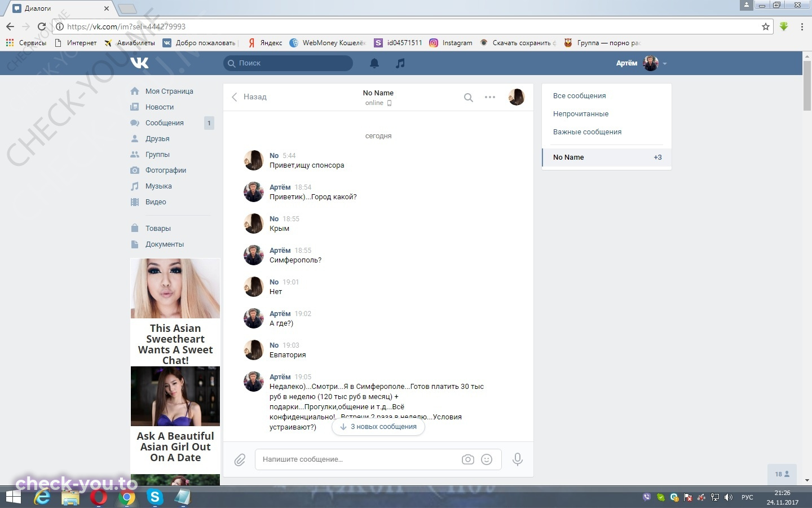Click the green download extension icon
Viewport: 812px width, 508px height.
(784, 27)
